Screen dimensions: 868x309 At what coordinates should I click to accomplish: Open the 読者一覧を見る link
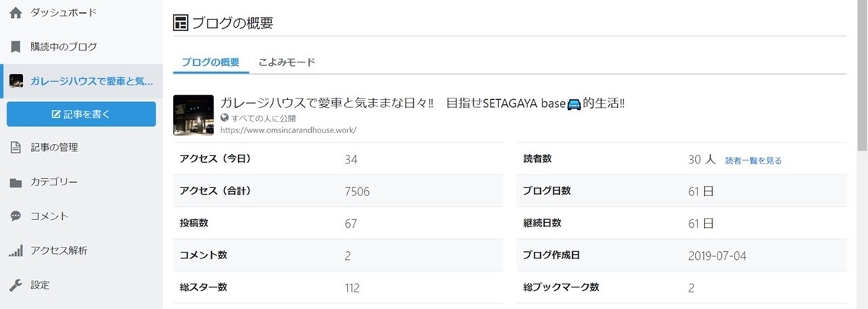click(753, 161)
